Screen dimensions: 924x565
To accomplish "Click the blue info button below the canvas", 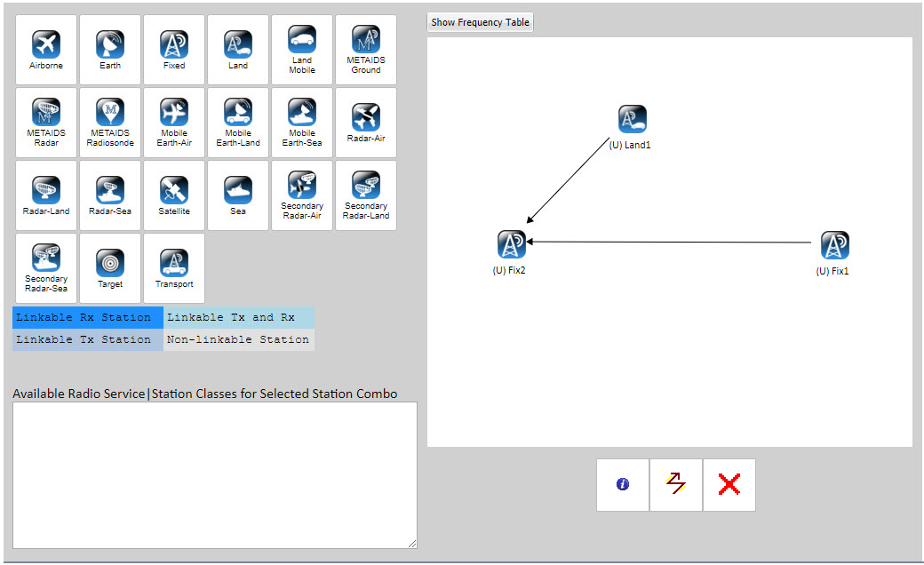I will (x=622, y=484).
